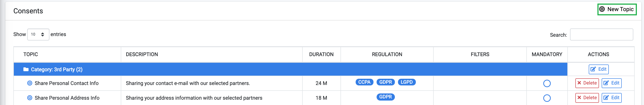644x105 pixels.
Task: Click the CCPA regulation badge
Action: click(364, 82)
